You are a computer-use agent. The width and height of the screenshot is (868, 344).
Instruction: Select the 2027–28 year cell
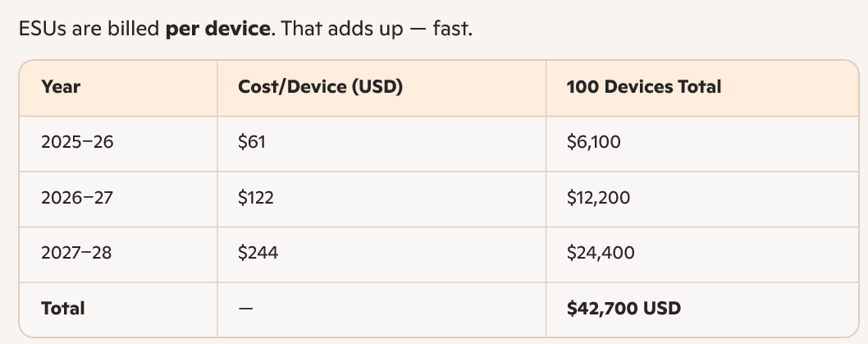click(76, 253)
